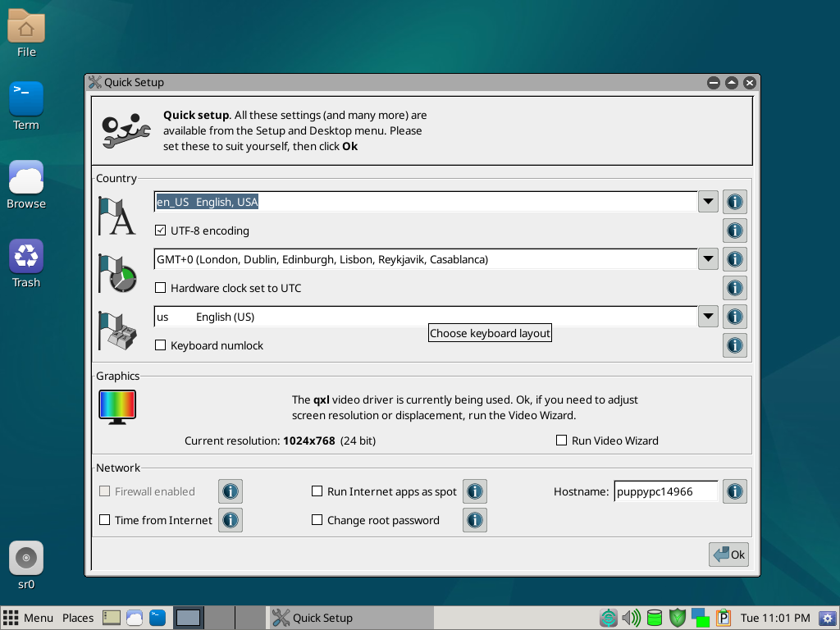This screenshot has width=840, height=630.
Task: Open the Trash desktop icon
Action: (26, 263)
